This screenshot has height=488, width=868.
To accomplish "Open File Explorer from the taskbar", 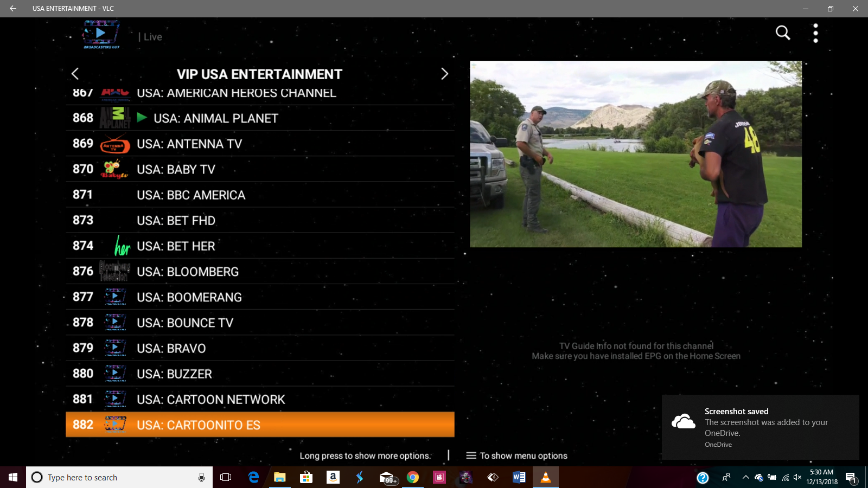I will coord(280,477).
